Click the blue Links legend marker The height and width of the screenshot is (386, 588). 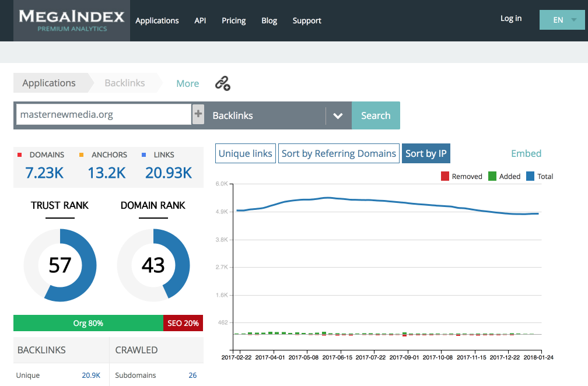click(143, 155)
